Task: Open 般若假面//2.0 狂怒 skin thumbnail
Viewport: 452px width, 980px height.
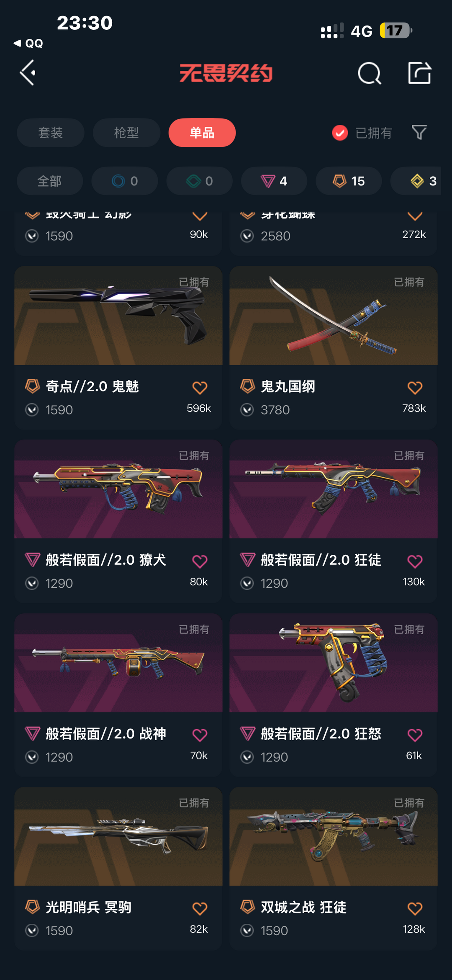Action: (334, 663)
